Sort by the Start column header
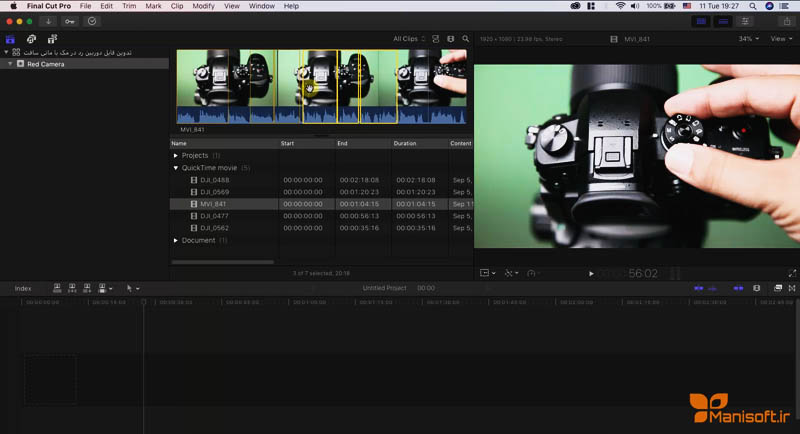The width and height of the screenshot is (800, 434). coord(307,143)
